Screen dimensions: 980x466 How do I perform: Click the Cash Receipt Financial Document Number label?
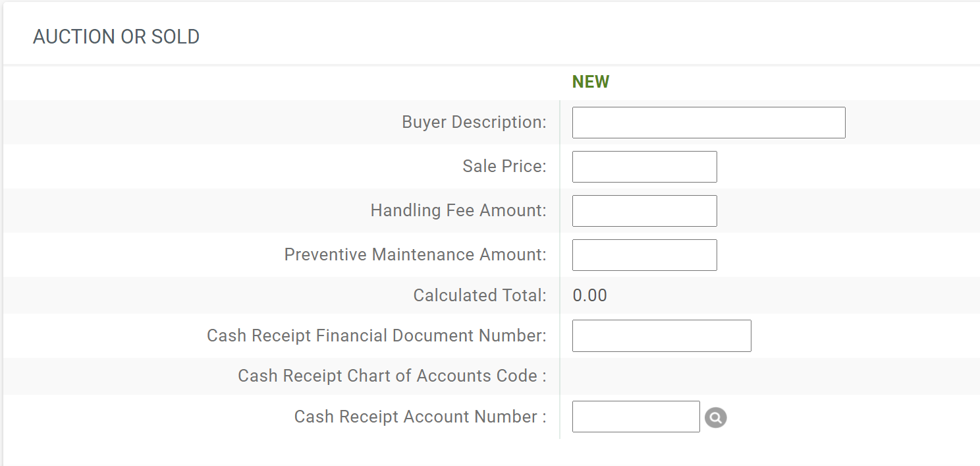(x=377, y=335)
